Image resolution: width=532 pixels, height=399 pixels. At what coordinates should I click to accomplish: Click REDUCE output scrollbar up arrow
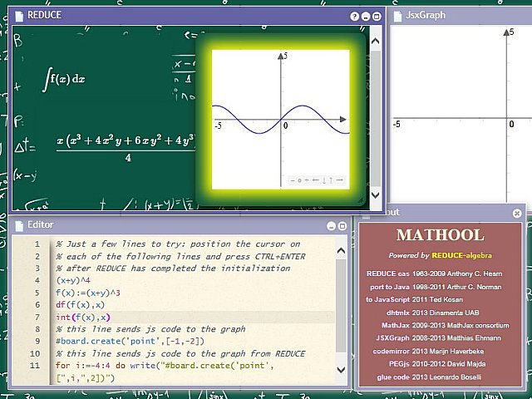375,42
